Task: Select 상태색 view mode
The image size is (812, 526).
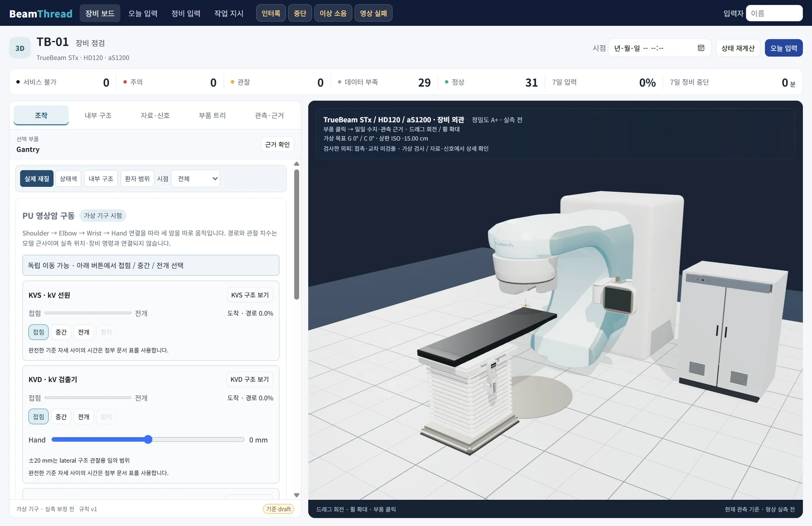Action: tap(69, 178)
